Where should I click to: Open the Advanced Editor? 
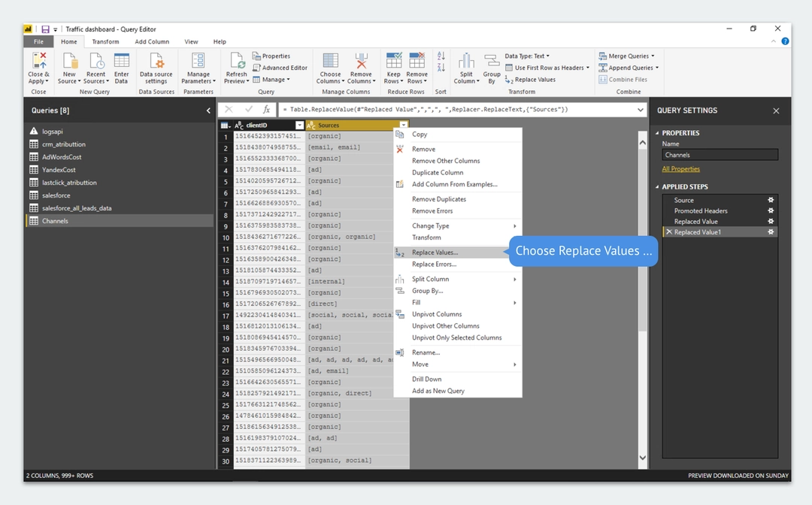click(x=280, y=68)
